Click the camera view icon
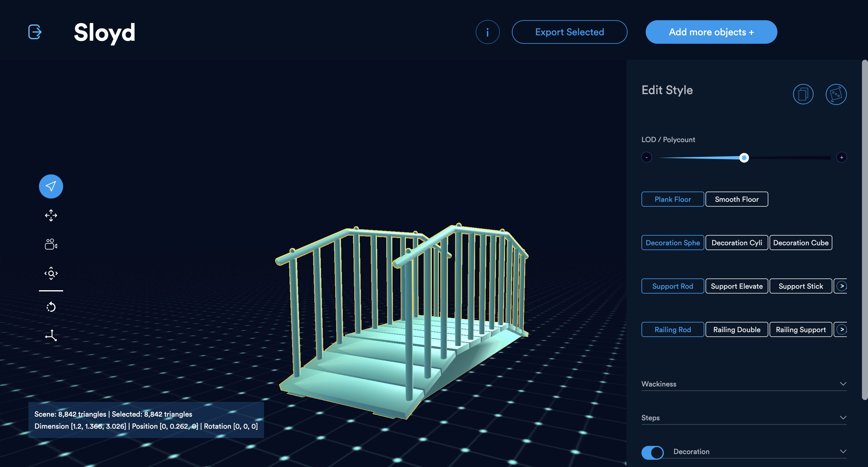868x467 pixels. 51,244
